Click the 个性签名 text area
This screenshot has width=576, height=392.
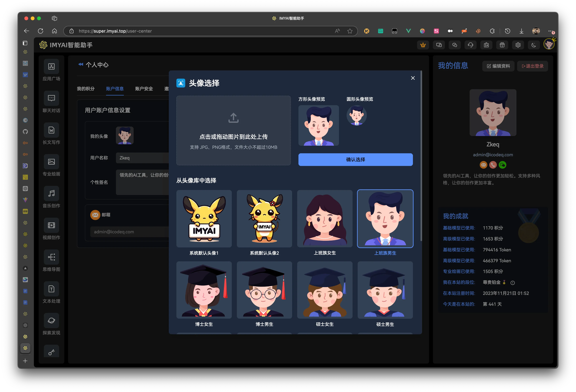point(142,182)
